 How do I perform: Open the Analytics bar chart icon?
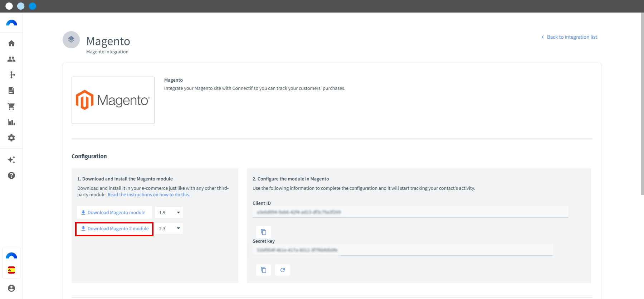click(11, 122)
